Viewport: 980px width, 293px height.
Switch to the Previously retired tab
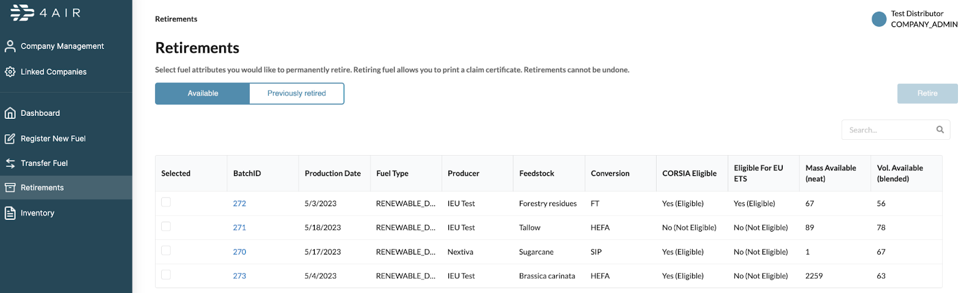point(296,93)
